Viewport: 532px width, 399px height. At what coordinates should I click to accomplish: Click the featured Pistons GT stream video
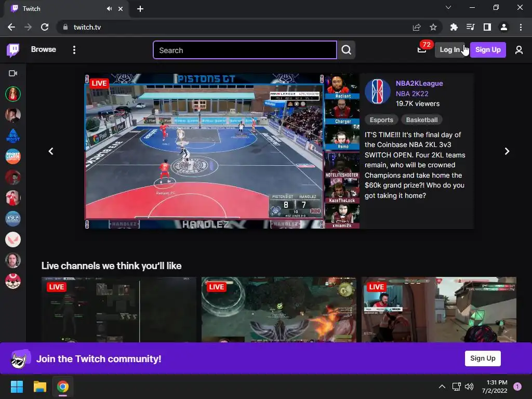[221, 151]
